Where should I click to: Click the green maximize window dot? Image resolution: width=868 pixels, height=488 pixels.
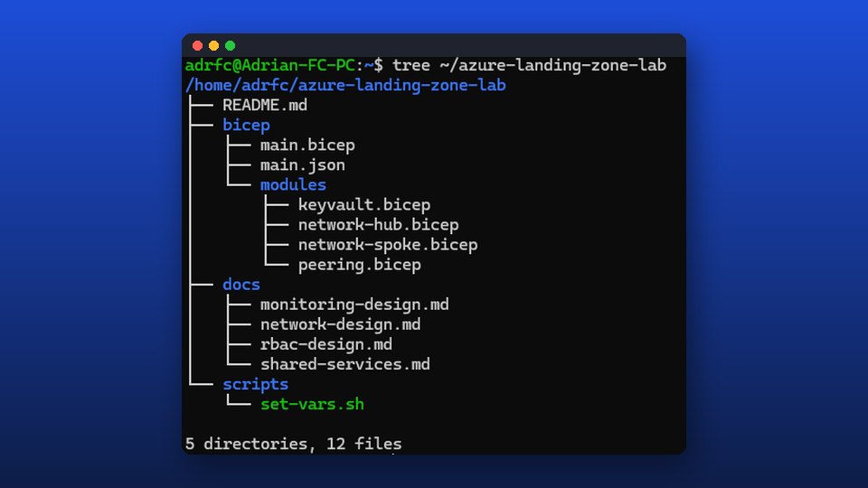(231, 45)
